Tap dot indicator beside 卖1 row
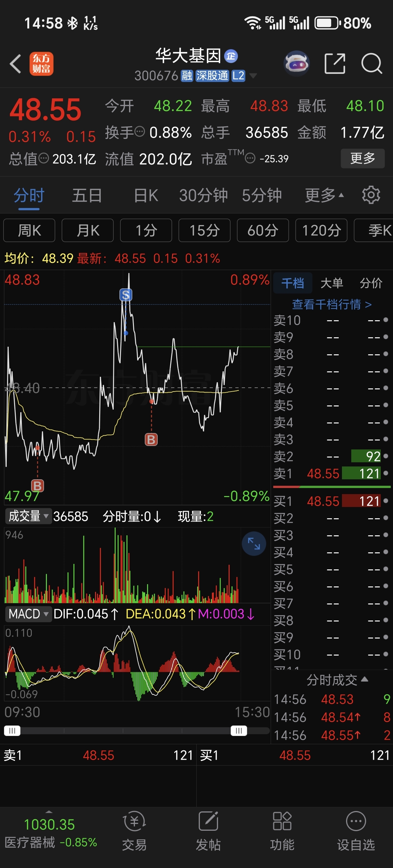Image resolution: width=393 pixels, height=868 pixels. coord(386,473)
